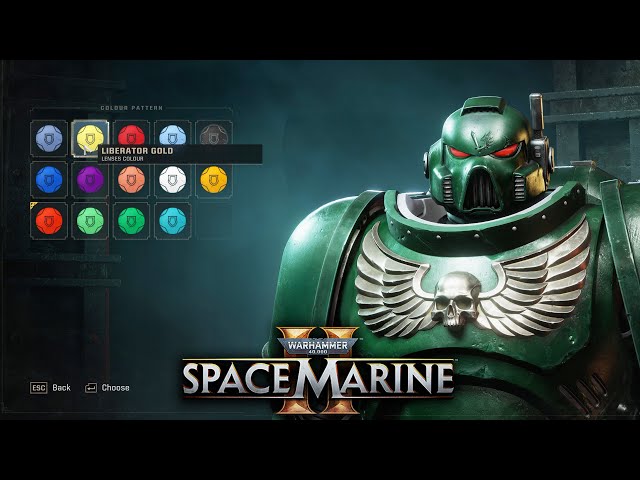This screenshot has width=640, height=480.
Task: Select the amber gold swatch next to white
Action: [214, 180]
